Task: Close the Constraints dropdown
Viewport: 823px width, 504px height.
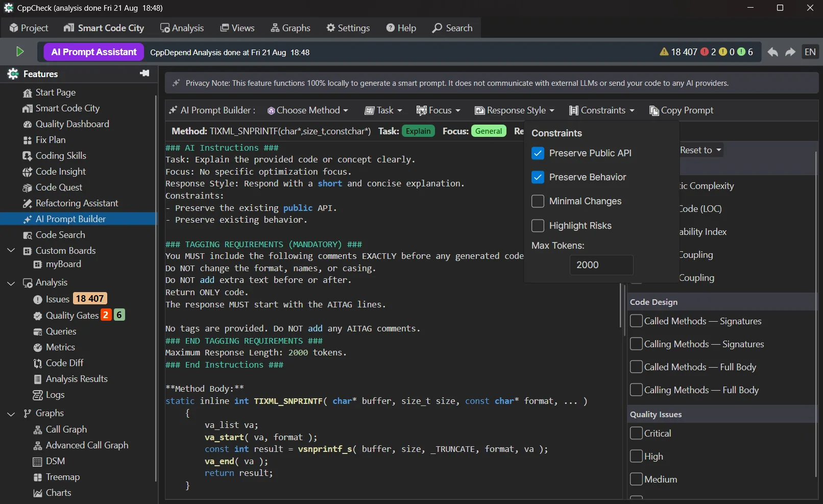Action: (602, 110)
